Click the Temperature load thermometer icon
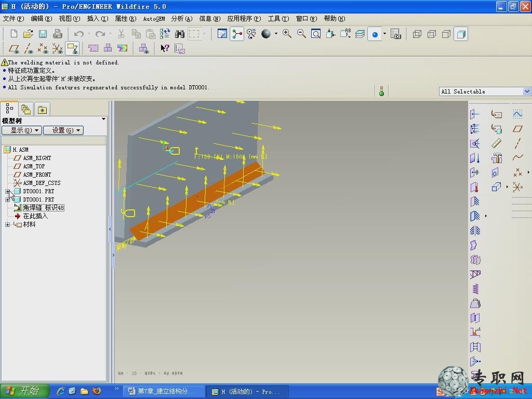Image resolution: width=532 pixels, height=399 pixels. tap(475, 187)
